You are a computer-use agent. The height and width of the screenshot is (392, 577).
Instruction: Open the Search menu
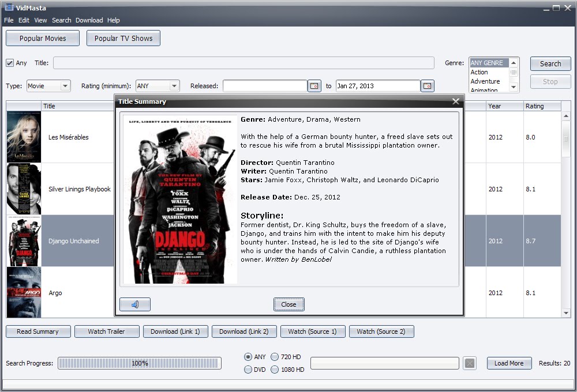(x=62, y=20)
